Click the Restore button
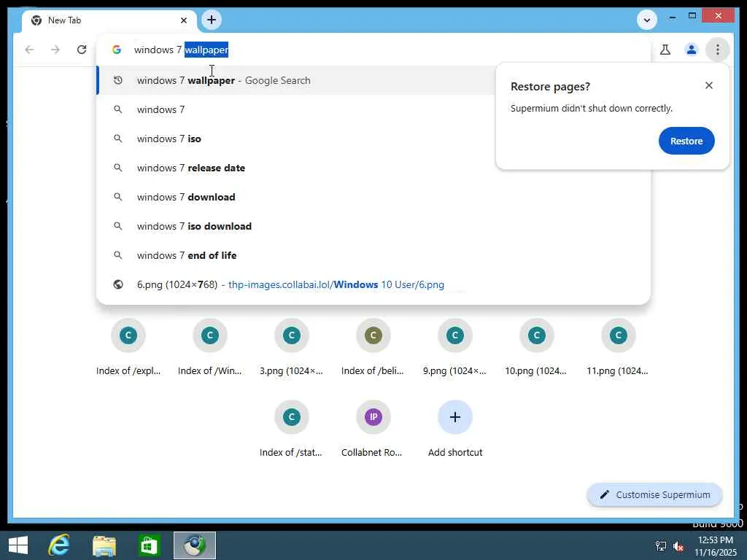 (x=686, y=141)
